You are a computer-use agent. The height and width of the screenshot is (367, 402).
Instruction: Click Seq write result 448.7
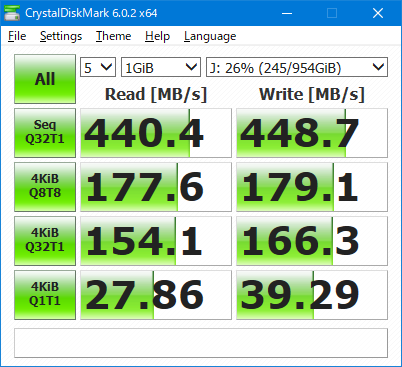coord(312,133)
